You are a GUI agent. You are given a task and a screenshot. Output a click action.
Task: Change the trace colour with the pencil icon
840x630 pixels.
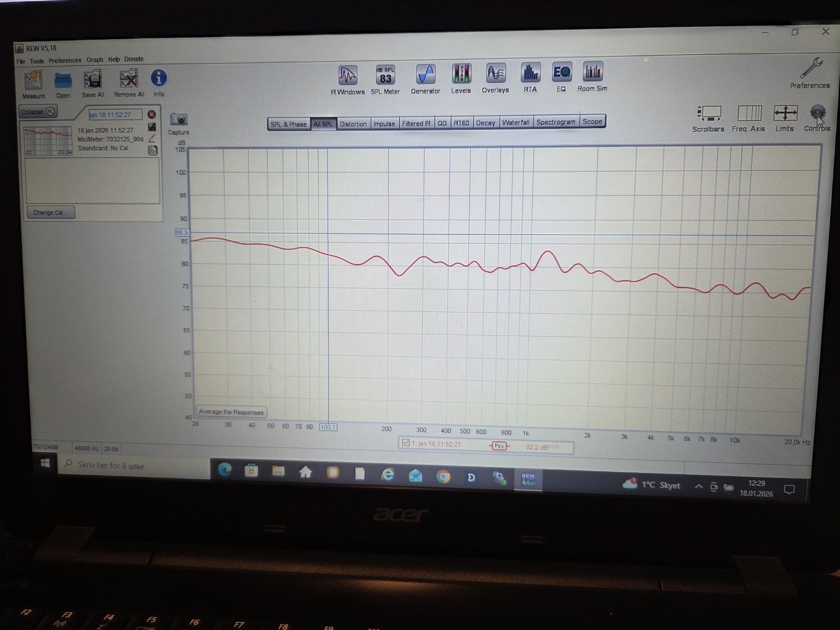(152, 138)
